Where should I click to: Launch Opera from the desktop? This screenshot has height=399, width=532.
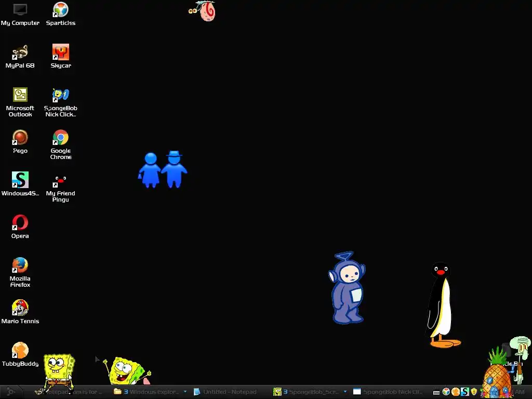[x=20, y=227]
